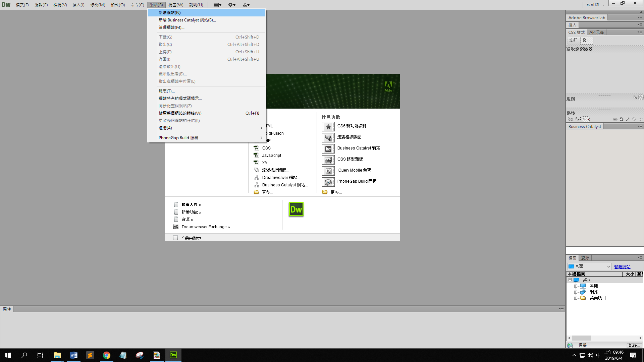Screen dimensions: 644x362
Task: Open Chrome from the taskbar
Action: click(x=106, y=355)
